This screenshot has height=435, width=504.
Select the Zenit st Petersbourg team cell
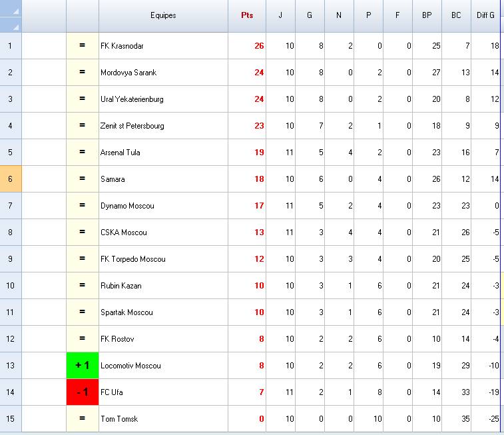coord(163,126)
